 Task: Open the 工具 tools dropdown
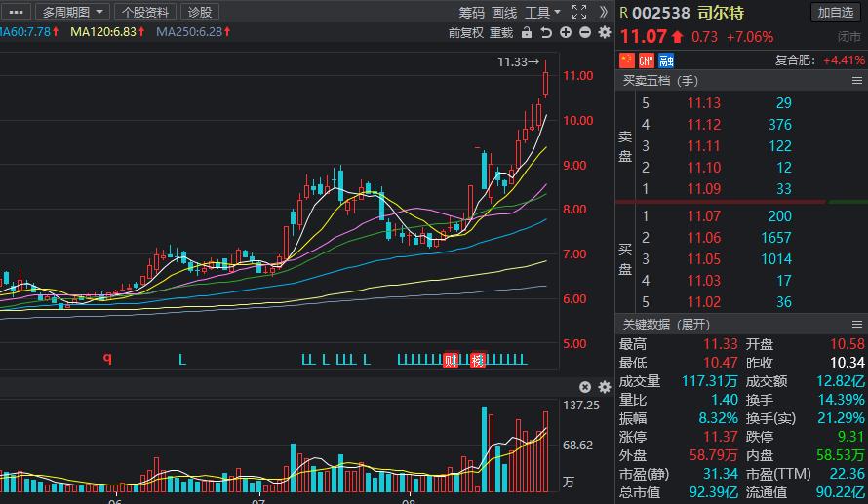click(x=543, y=13)
